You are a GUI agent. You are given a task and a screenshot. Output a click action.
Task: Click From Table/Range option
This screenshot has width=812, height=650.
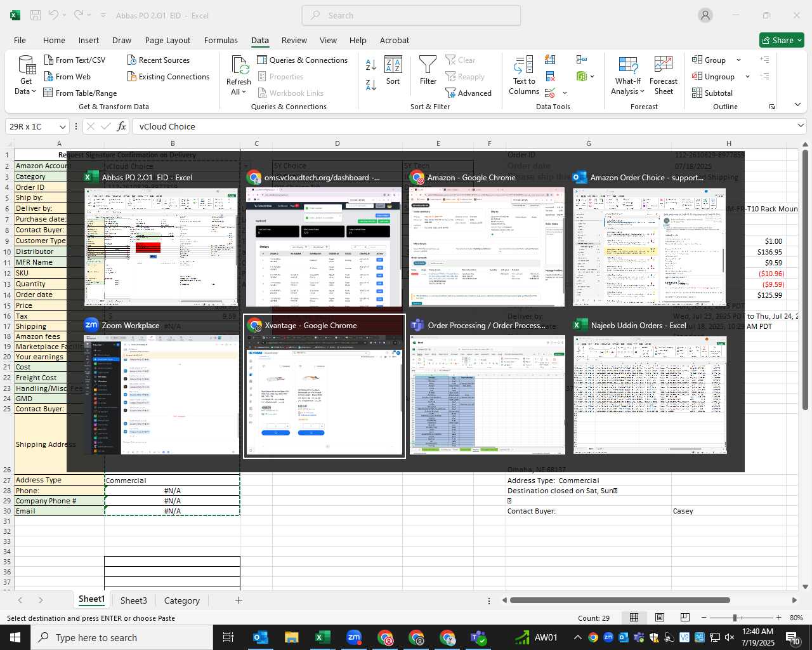coord(81,93)
